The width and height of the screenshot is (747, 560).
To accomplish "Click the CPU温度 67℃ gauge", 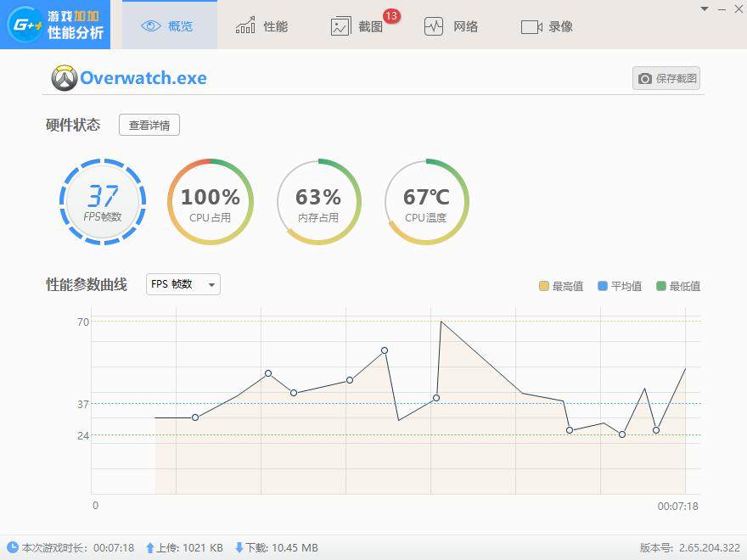I will [426, 201].
